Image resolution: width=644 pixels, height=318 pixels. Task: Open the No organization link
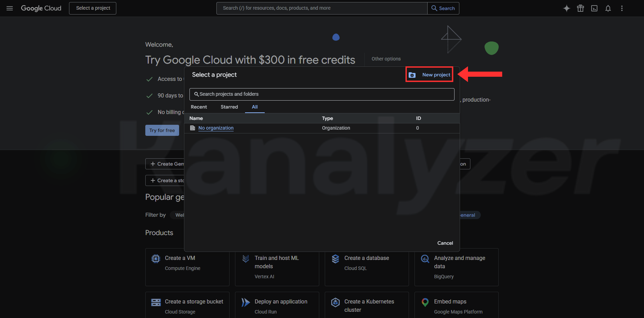pyautogui.click(x=216, y=128)
